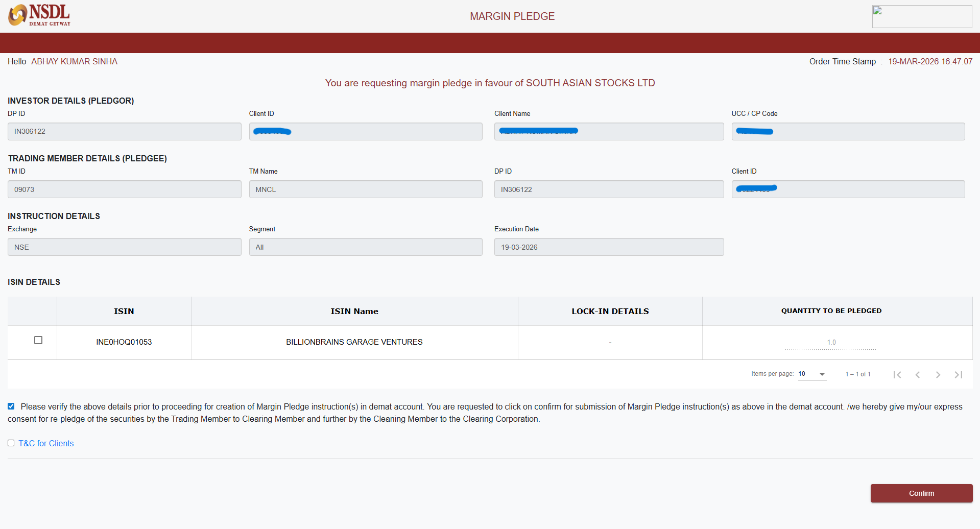Open the Items per page dropdown
This screenshot has width=980, height=529.
pos(812,374)
